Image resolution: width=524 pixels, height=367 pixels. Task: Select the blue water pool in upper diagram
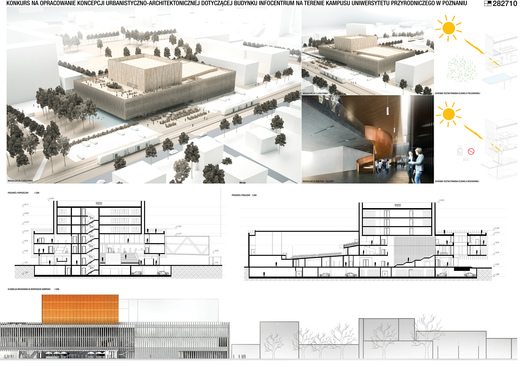(x=498, y=79)
